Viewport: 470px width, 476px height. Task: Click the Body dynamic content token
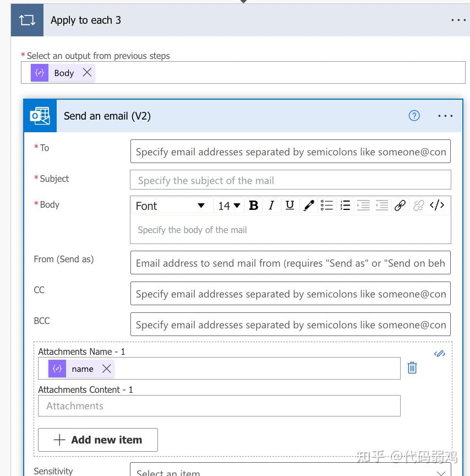(x=64, y=73)
